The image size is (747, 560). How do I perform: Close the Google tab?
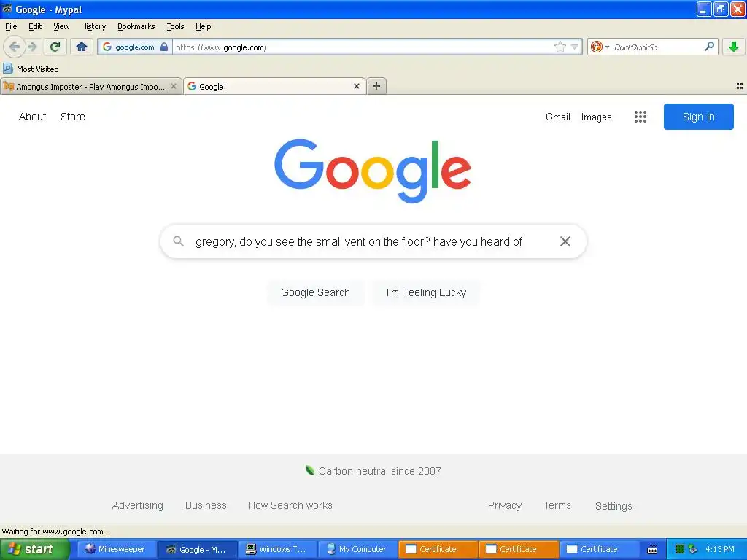[x=356, y=86]
